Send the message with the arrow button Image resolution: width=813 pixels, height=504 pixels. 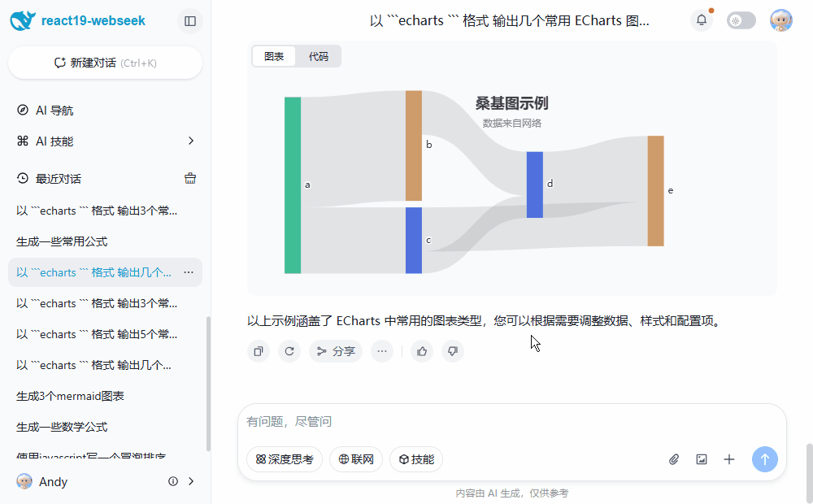coord(765,459)
